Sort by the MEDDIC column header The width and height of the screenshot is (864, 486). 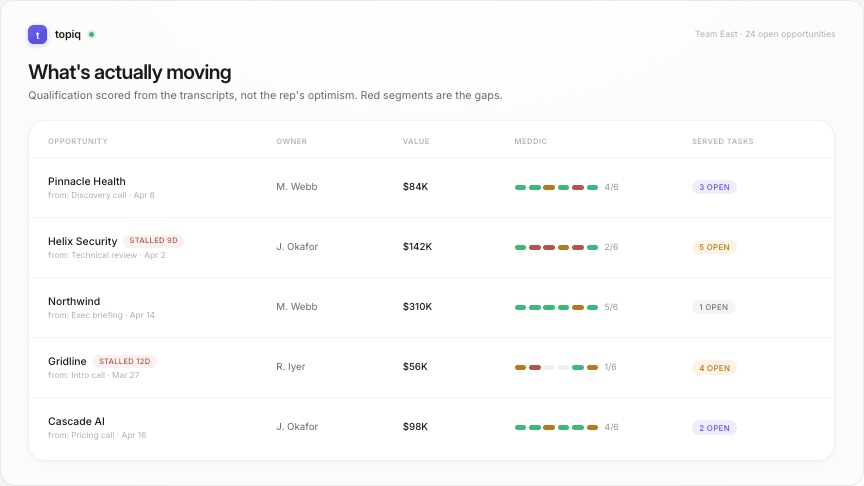click(x=531, y=142)
